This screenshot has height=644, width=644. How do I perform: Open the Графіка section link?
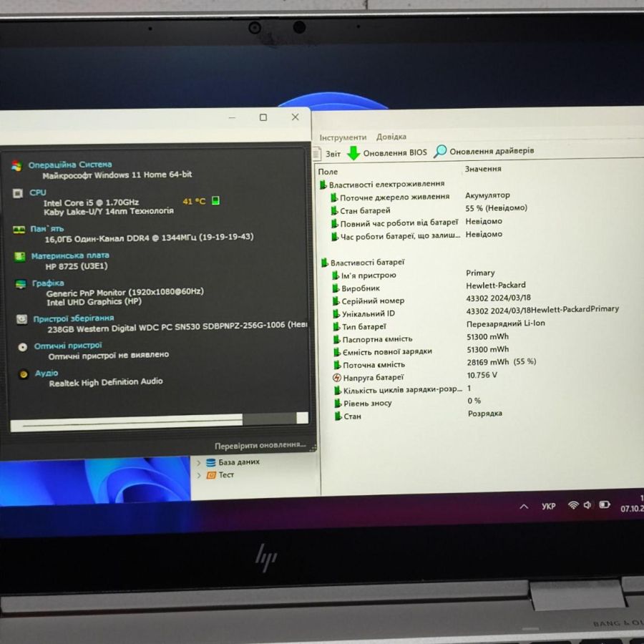[x=48, y=283]
